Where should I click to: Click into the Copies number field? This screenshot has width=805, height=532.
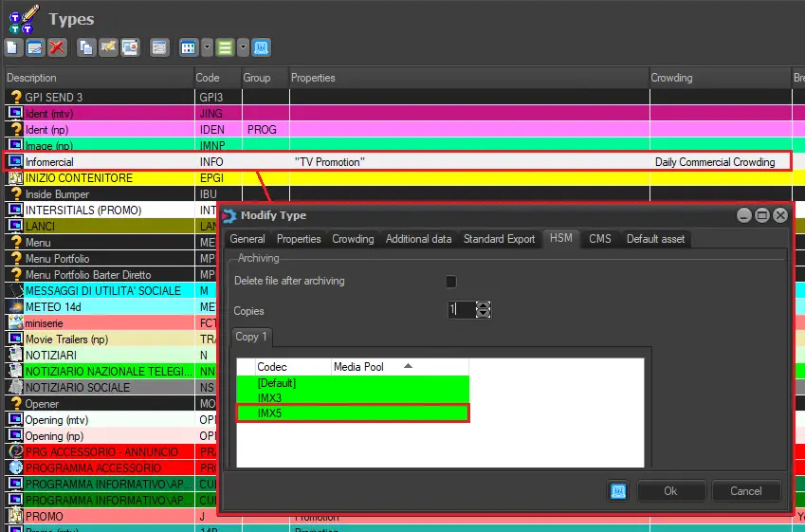(x=461, y=310)
